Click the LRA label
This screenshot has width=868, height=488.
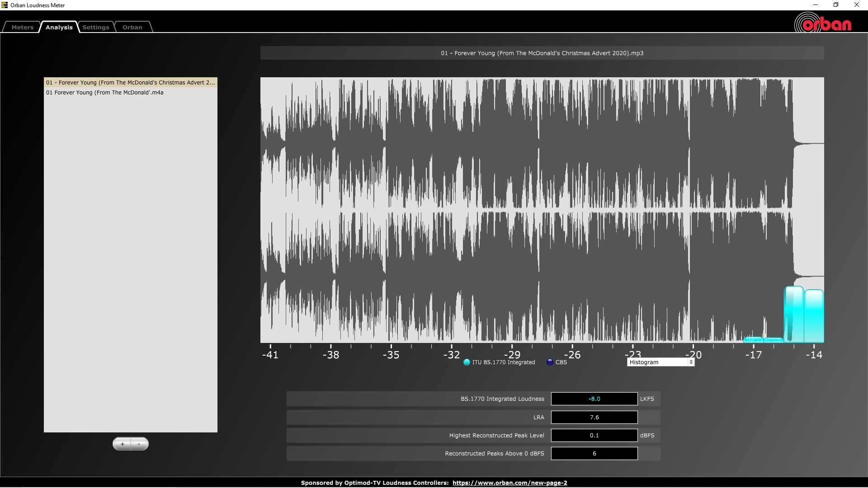(539, 418)
